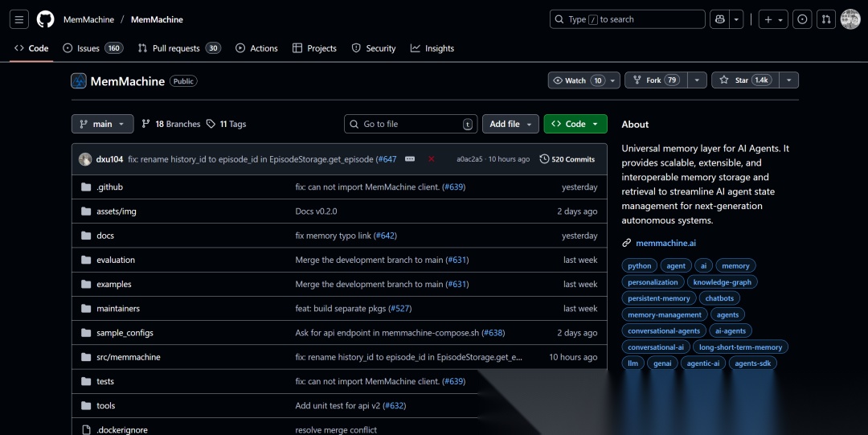
Task: Fork the MemMachine repository
Action: point(657,80)
